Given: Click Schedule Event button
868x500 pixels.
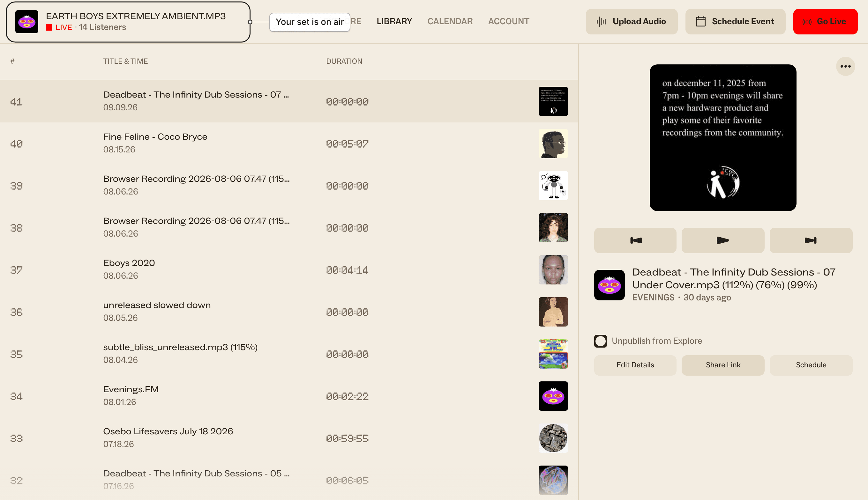Looking at the screenshot, I should click(x=735, y=22).
